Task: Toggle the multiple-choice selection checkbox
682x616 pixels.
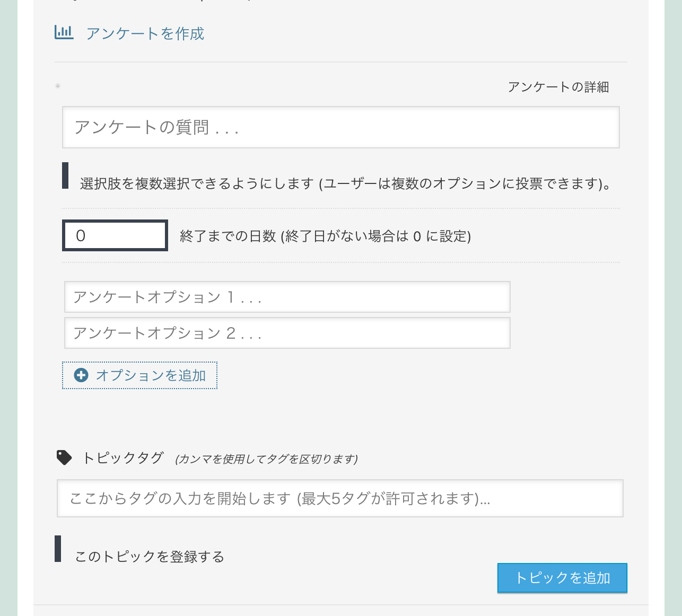Action: 65,175
